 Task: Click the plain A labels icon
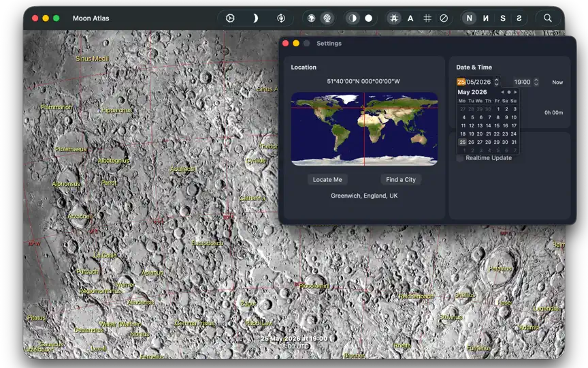pos(410,18)
